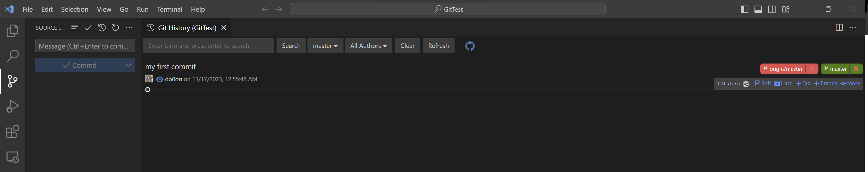Open the File menu
This screenshot has width=868, height=172.
28,9
